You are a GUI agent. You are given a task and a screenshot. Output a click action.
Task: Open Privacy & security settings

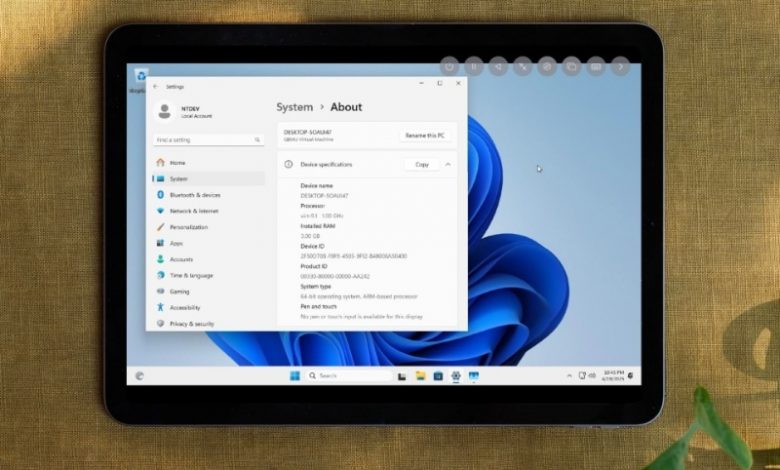(x=208, y=323)
